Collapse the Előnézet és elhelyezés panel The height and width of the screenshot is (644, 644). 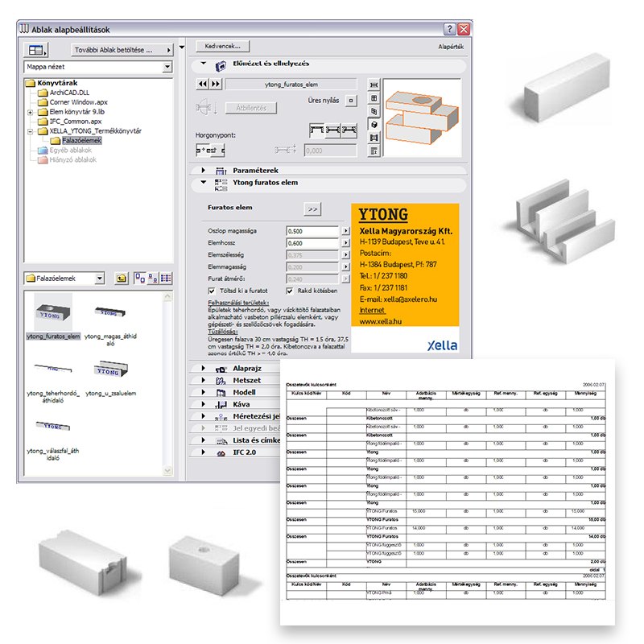(204, 64)
